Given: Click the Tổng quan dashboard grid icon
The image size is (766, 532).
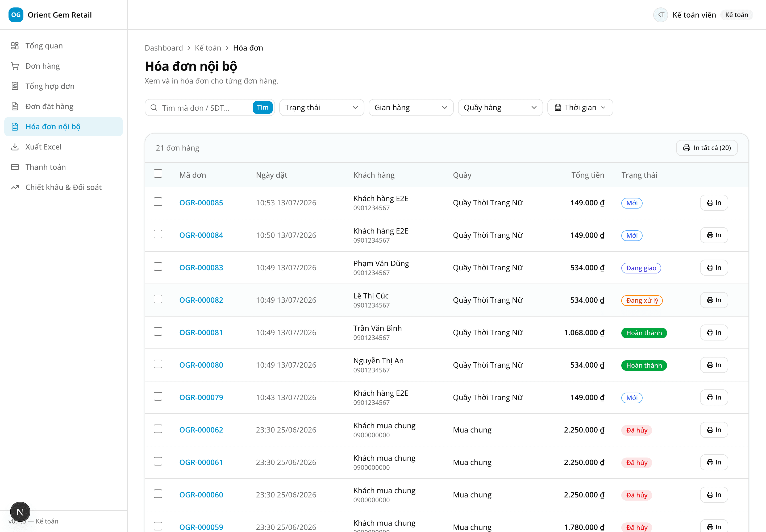Looking at the screenshot, I should coord(15,46).
